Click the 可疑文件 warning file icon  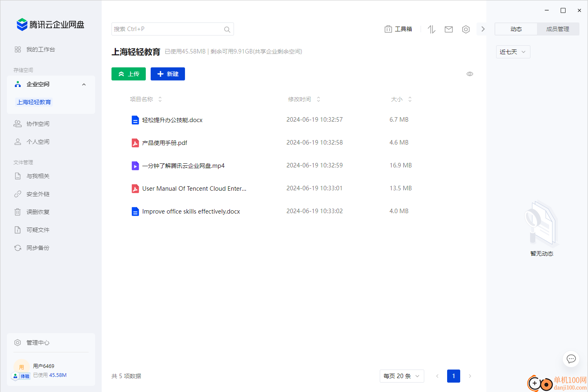coord(18,230)
